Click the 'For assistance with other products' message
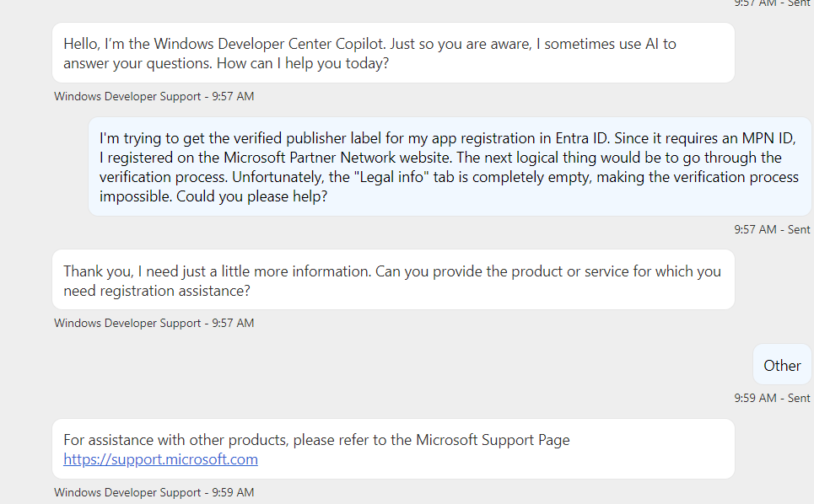 (393, 449)
